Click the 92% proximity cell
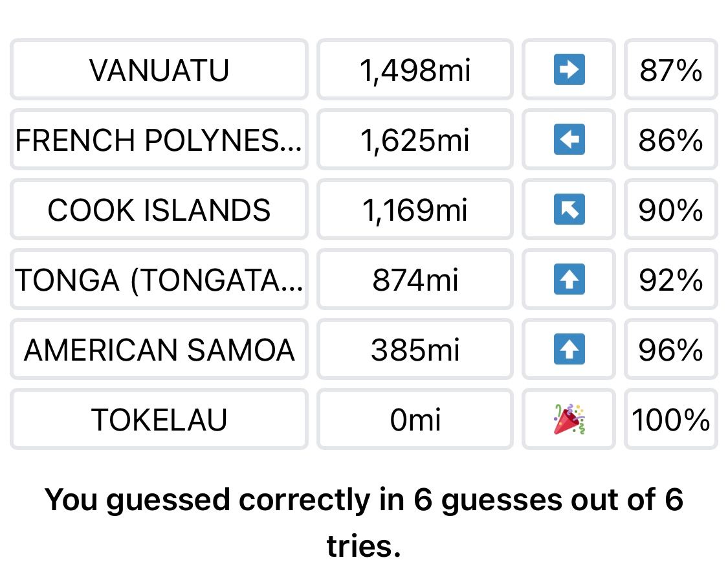Image resolution: width=728 pixels, height=584 pixels. pos(671,279)
